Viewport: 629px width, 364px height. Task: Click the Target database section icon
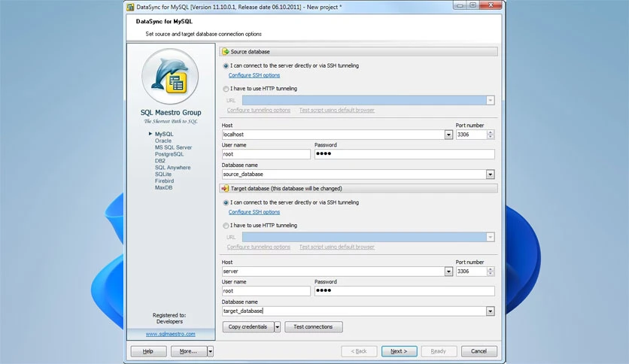pyautogui.click(x=226, y=189)
